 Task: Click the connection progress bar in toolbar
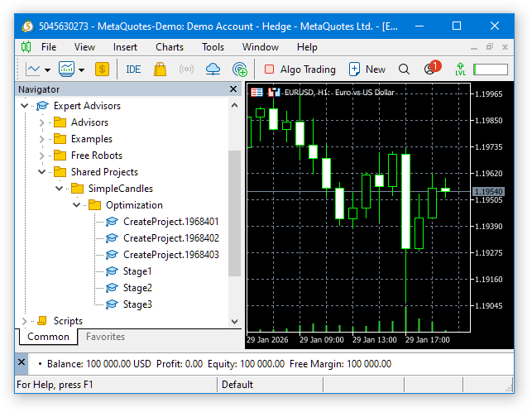click(491, 69)
